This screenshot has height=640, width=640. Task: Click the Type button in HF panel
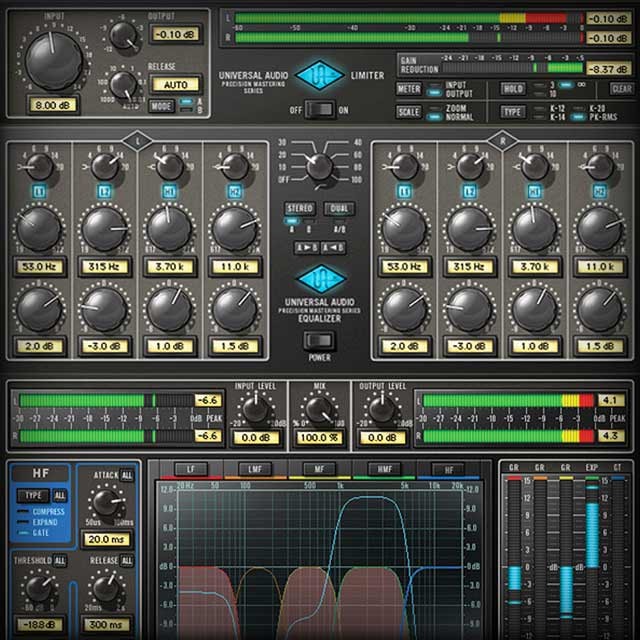pyautogui.click(x=34, y=495)
